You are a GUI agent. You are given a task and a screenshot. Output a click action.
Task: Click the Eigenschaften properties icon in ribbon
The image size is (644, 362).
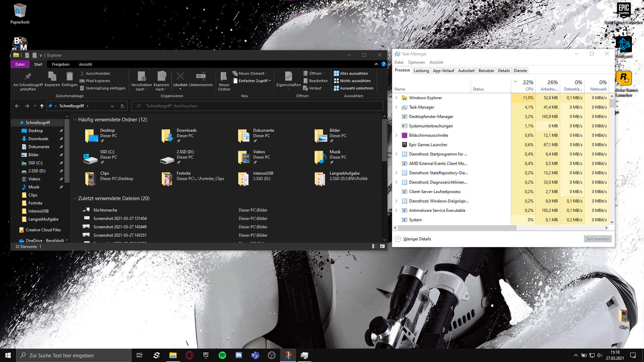tap(288, 76)
